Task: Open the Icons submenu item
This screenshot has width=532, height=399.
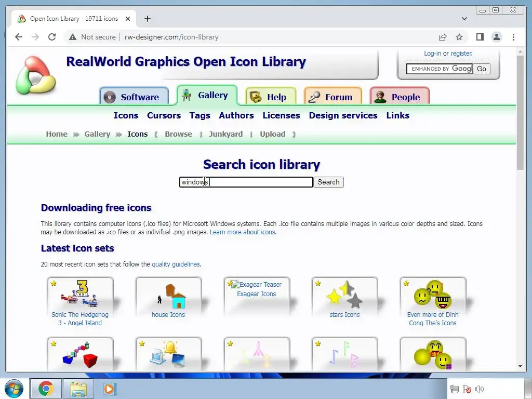Action: [x=126, y=115]
